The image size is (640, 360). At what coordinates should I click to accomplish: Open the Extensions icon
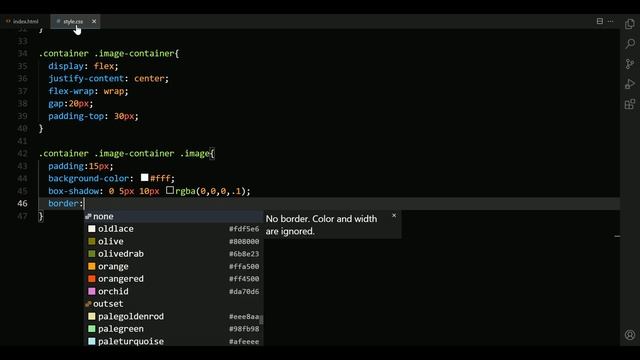[x=630, y=104]
